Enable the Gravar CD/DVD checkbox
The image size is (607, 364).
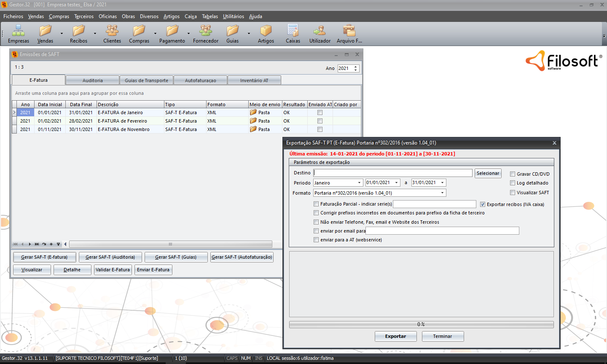(513, 174)
